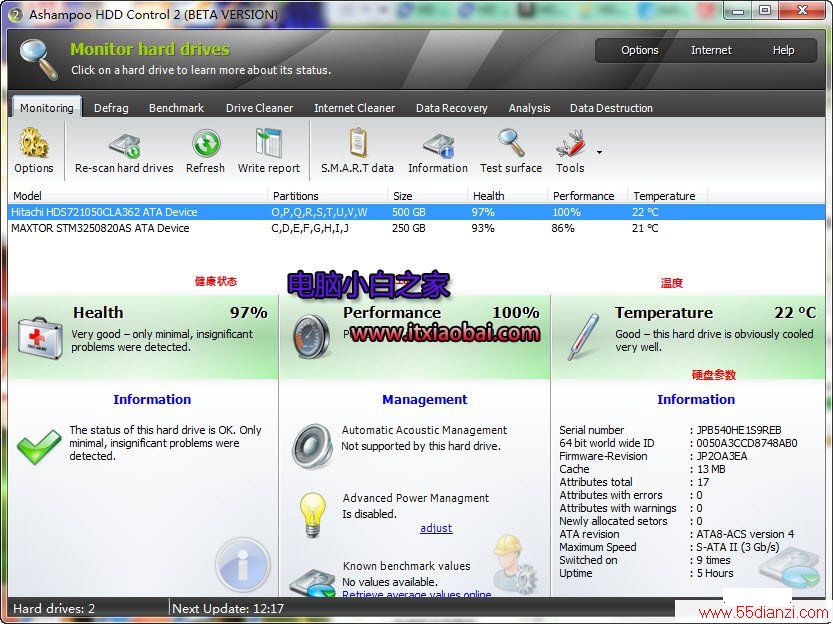Click the MAXTOR 93% health value

coord(482,228)
